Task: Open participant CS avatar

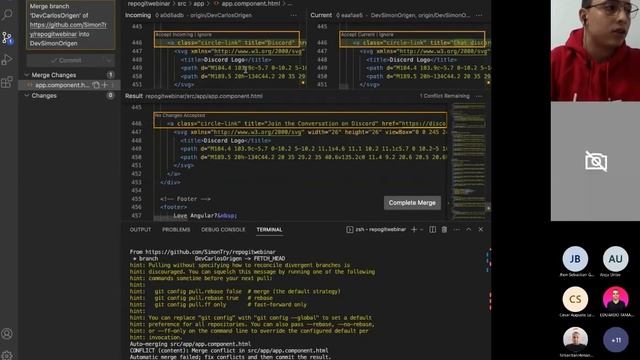Action: coord(575,299)
